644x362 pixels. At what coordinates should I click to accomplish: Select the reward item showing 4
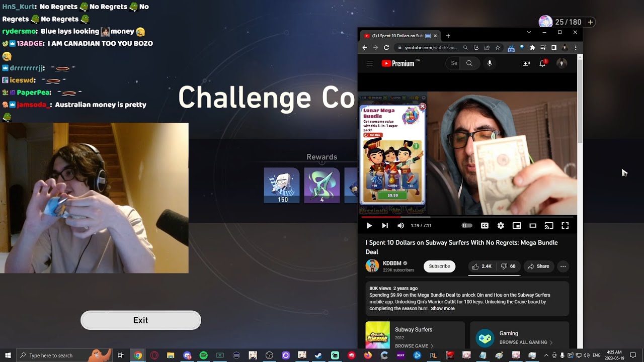pos(322,186)
